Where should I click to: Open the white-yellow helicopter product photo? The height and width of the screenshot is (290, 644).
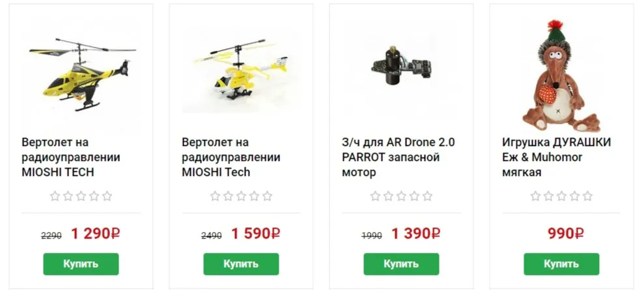click(241, 70)
